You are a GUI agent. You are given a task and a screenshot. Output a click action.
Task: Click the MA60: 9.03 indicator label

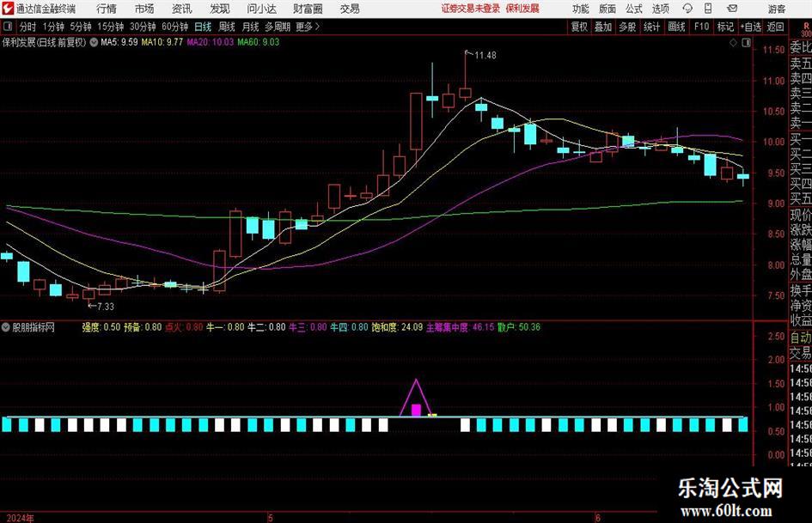[x=259, y=42]
